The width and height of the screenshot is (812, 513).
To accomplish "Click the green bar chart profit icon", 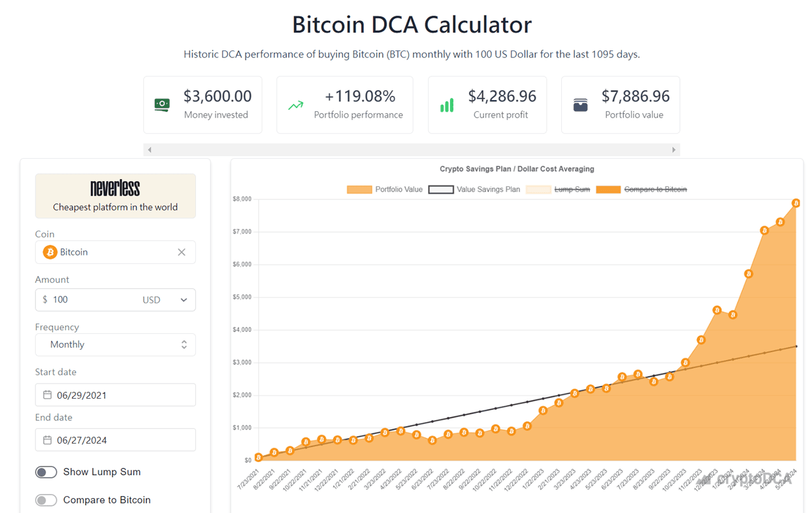I will (x=447, y=105).
